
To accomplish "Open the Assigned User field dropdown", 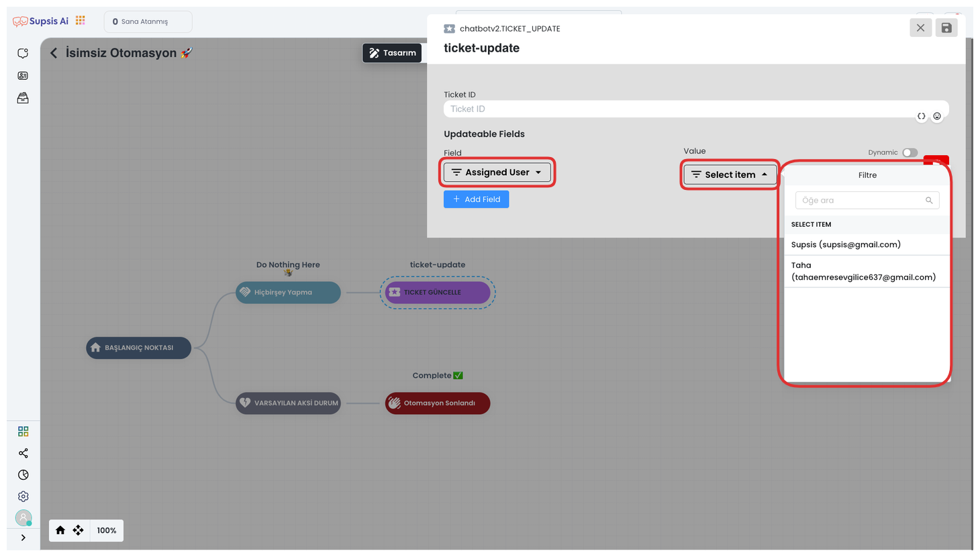I will [x=497, y=172].
